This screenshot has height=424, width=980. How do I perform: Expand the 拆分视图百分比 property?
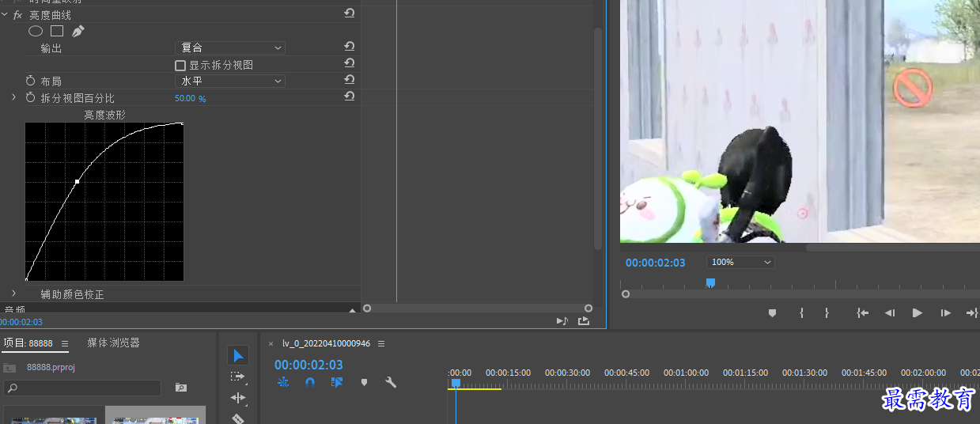coord(13,97)
